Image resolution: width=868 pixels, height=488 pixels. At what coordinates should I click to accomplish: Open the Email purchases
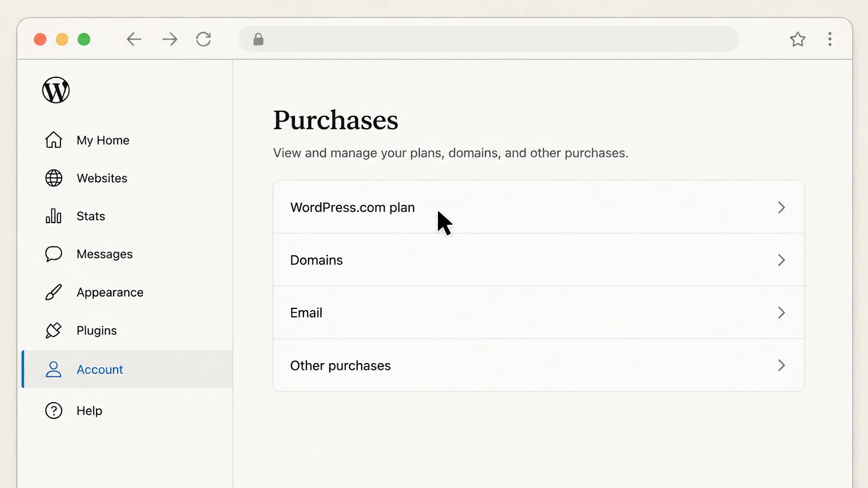(539, 312)
